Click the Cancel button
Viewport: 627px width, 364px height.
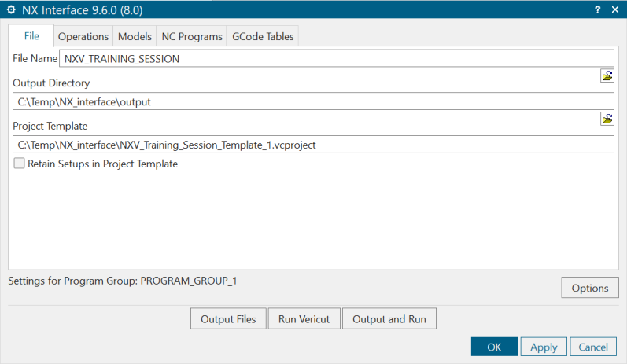(593, 347)
